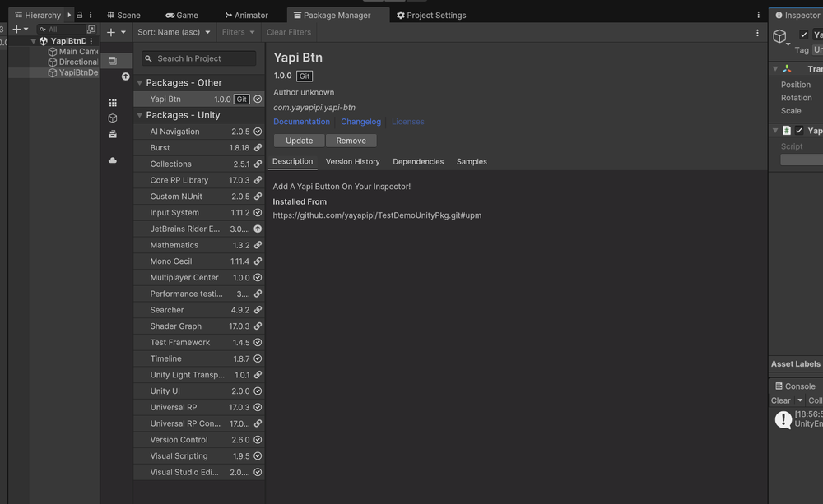Click the Update button for Yapi Btn
This screenshot has height=504, width=823.
coord(298,140)
